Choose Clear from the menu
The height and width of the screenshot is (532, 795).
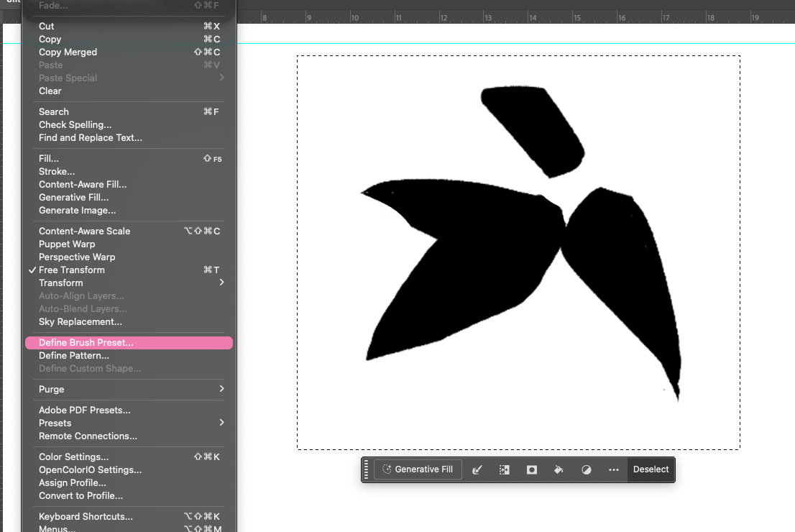pyautogui.click(x=129, y=91)
